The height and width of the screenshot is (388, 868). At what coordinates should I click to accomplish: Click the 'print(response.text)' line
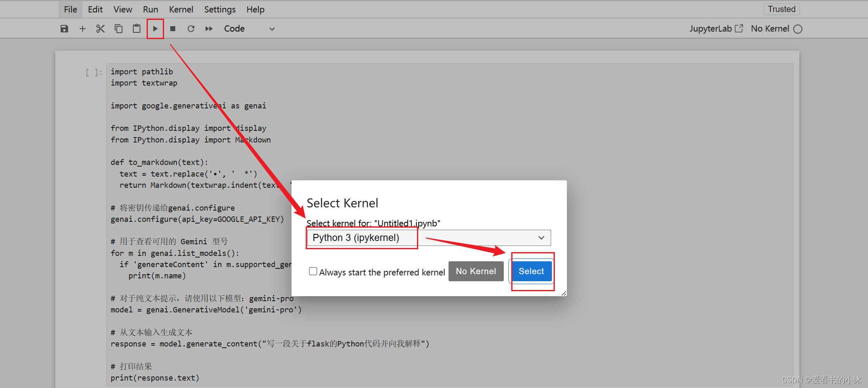click(x=155, y=378)
